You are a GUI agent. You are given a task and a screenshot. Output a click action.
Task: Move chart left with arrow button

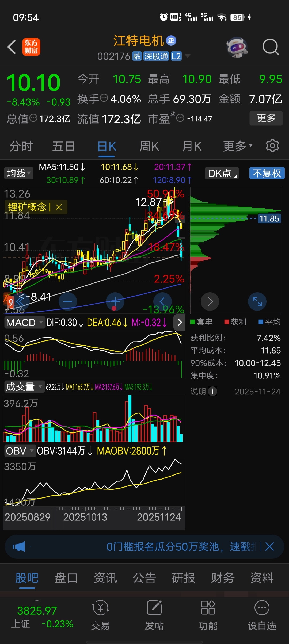162,302
